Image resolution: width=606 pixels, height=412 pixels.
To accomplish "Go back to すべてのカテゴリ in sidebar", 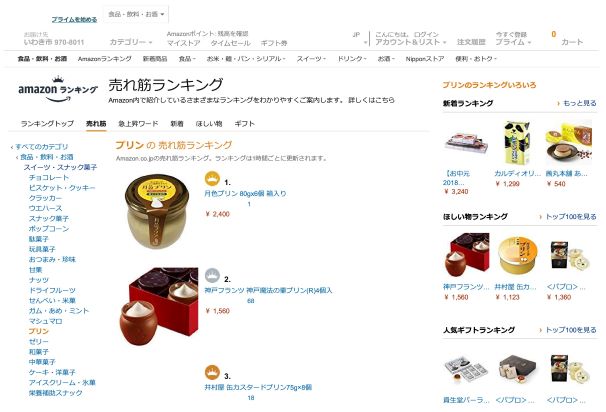I will click(x=39, y=147).
